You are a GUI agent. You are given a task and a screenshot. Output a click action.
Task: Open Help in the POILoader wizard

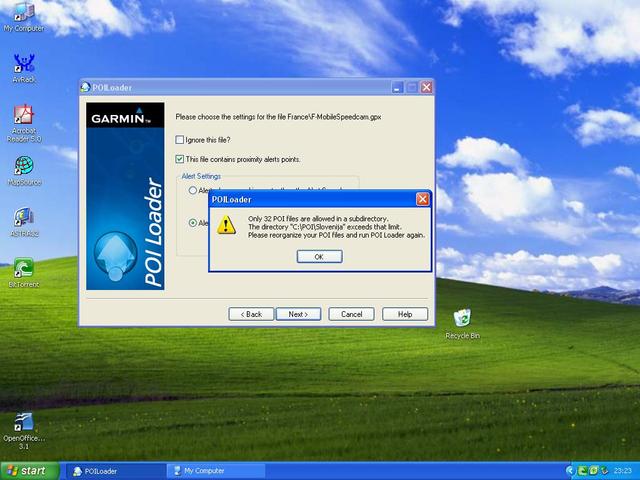[x=405, y=314]
